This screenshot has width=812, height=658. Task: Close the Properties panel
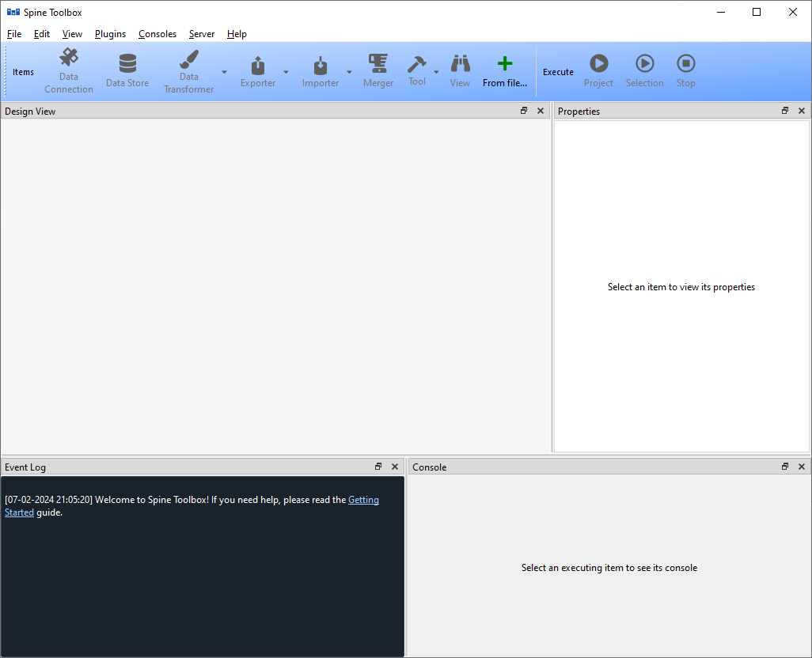pyautogui.click(x=802, y=111)
